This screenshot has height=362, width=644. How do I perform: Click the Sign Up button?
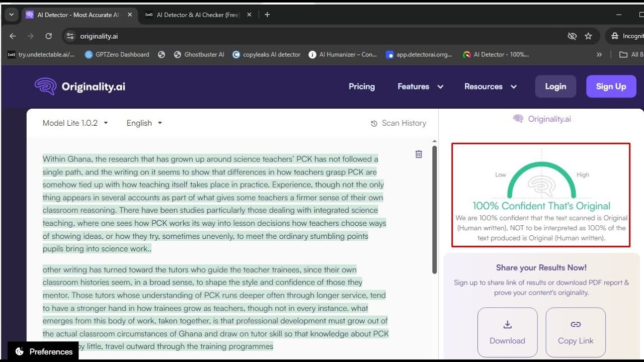[x=611, y=86]
